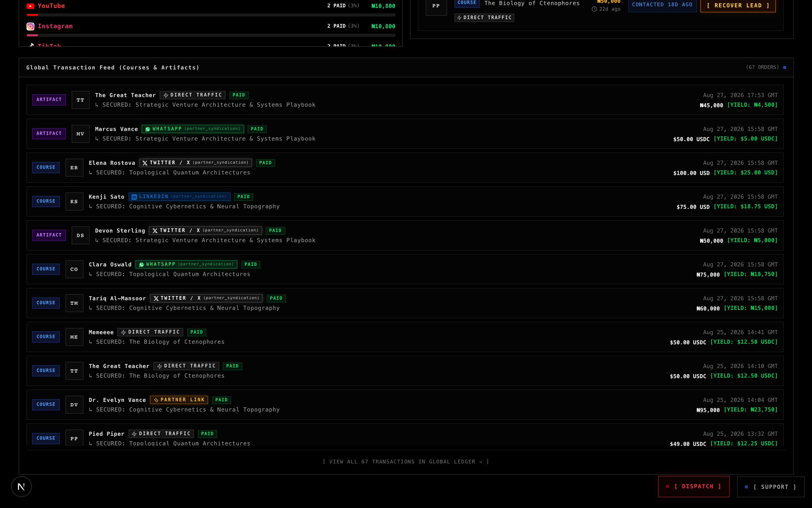Image resolution: width=812 pixels, height=508 pixels.
Task: Click the CONTACTED 18D AGO badge
Action: click(x=662, y=5)
